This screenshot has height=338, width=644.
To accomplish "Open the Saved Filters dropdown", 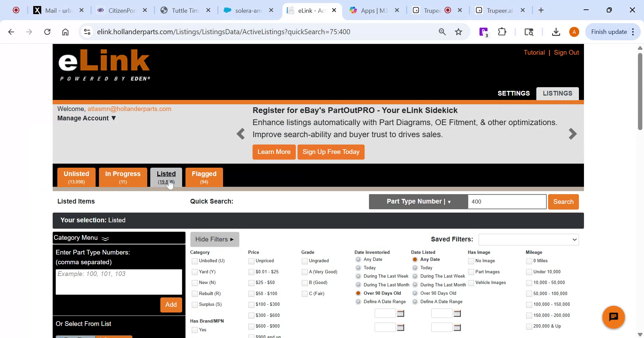I will coord(529,239).
